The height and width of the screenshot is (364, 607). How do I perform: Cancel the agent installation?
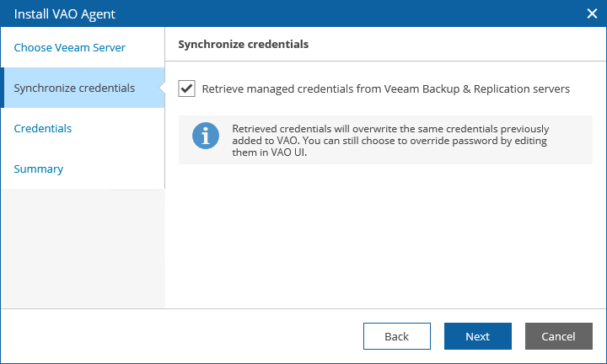[x=558, y=336]
